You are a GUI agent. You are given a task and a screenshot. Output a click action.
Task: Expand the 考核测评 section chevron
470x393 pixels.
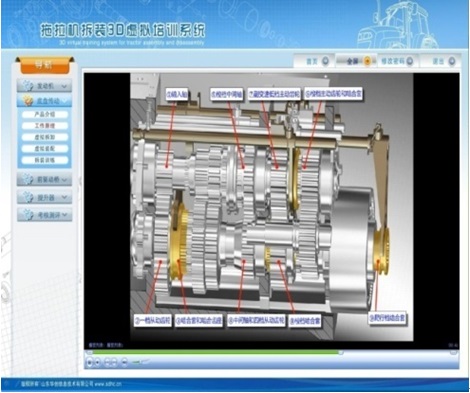(x=65, y=215)
